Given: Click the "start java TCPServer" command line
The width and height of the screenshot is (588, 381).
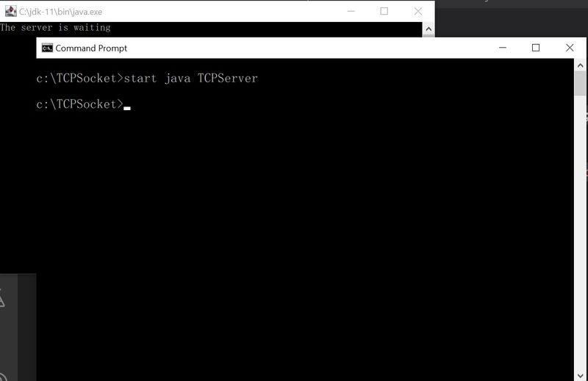Looking at the screenshot, I should [x=147, y=79].
